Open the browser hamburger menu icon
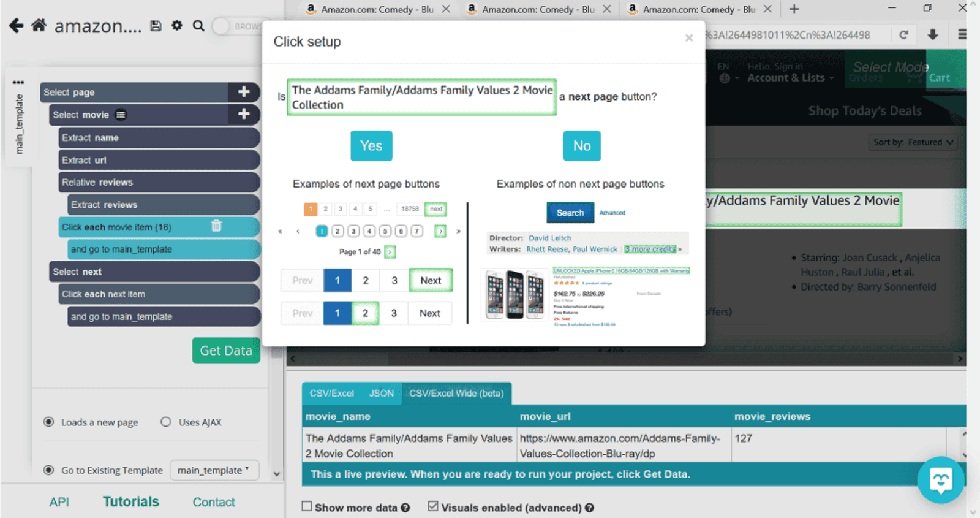980x518 pixels. click(962, 34)
